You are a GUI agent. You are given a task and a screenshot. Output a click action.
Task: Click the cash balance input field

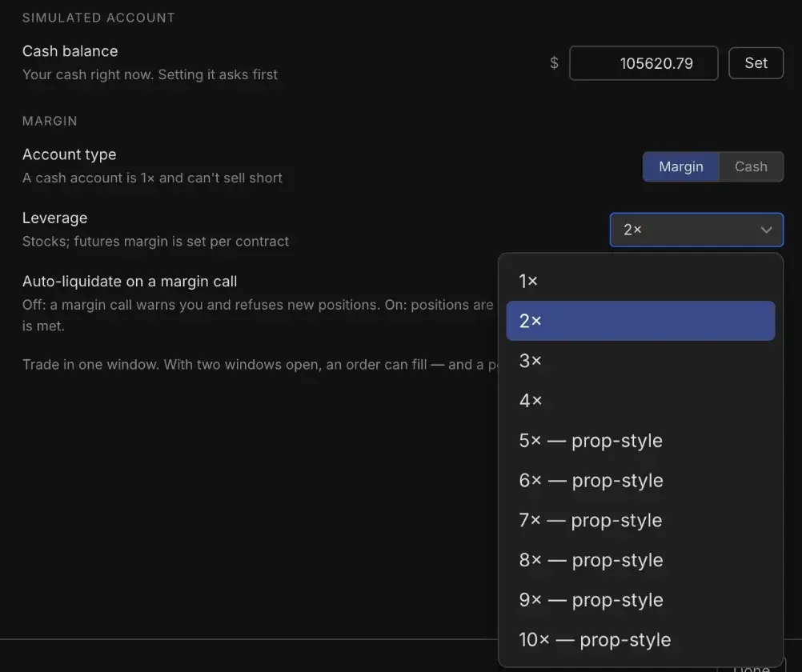644,63
